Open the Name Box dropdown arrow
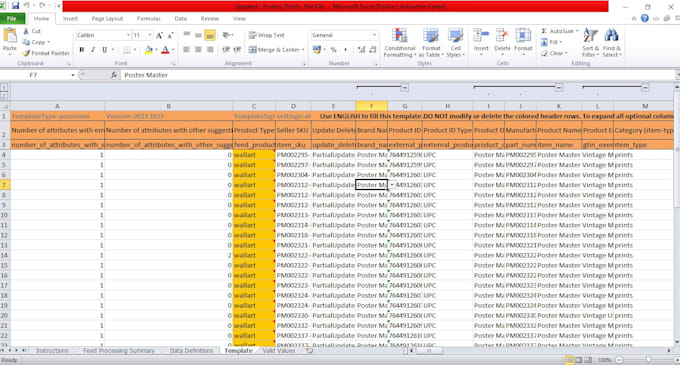 coord(73,75)
